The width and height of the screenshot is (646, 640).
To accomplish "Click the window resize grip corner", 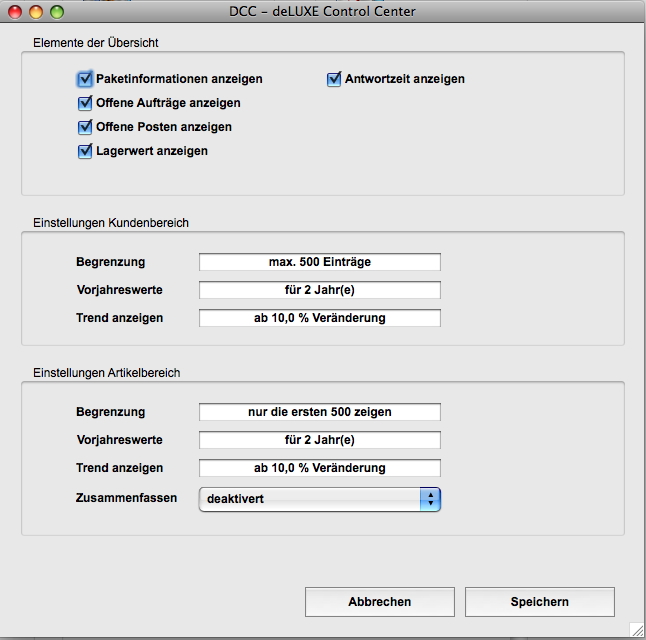I will [x=636, y=630].
